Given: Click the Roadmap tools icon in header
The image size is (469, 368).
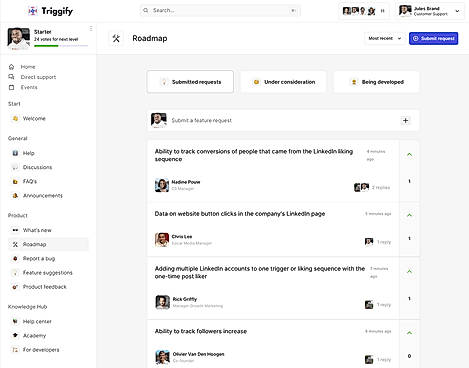Looking at the screenshot, I should click(x=116, y=38).
